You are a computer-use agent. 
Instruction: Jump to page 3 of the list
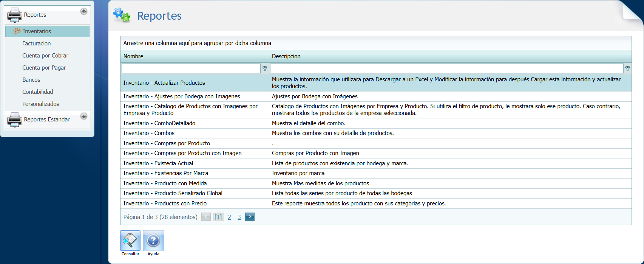(239, 217)
